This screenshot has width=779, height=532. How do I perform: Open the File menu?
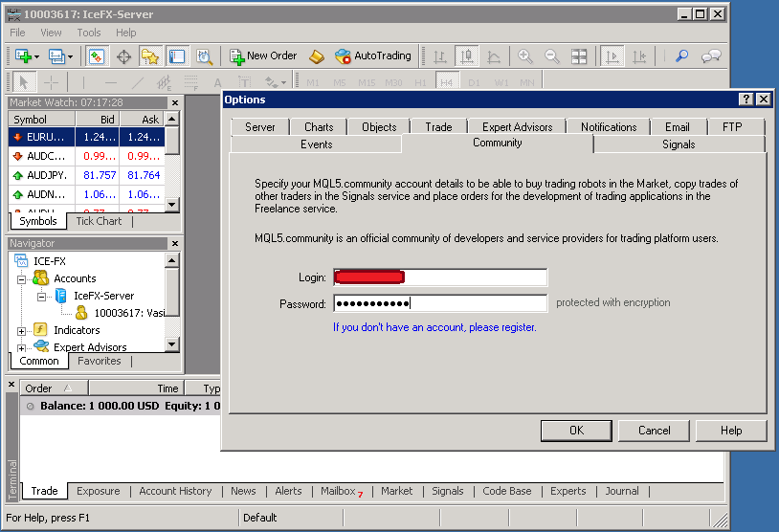(x=17, y=33)
